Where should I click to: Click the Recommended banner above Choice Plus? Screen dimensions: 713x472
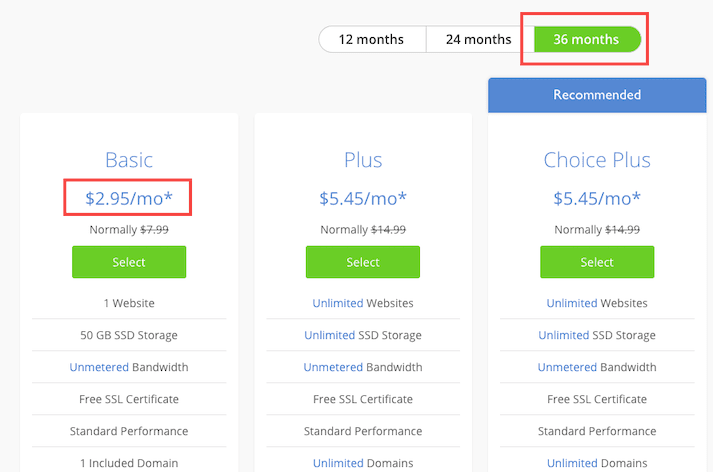[597, 95]
